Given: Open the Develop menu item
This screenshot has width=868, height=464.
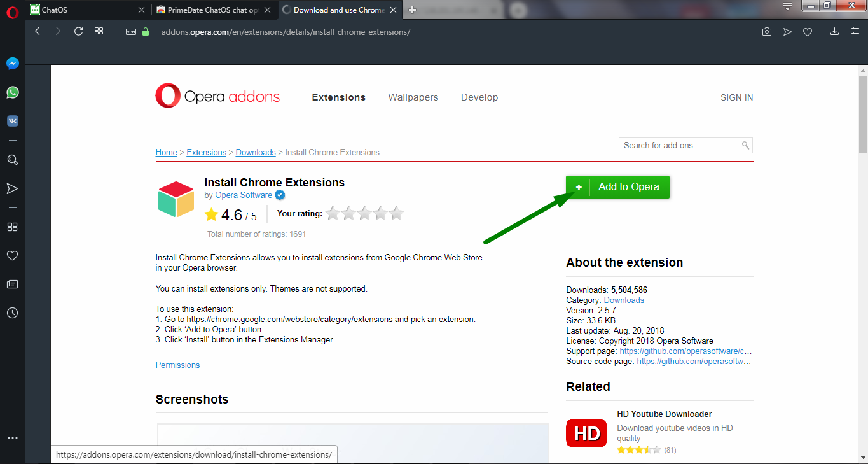Looking at the screenshot, I should point(479,97).
